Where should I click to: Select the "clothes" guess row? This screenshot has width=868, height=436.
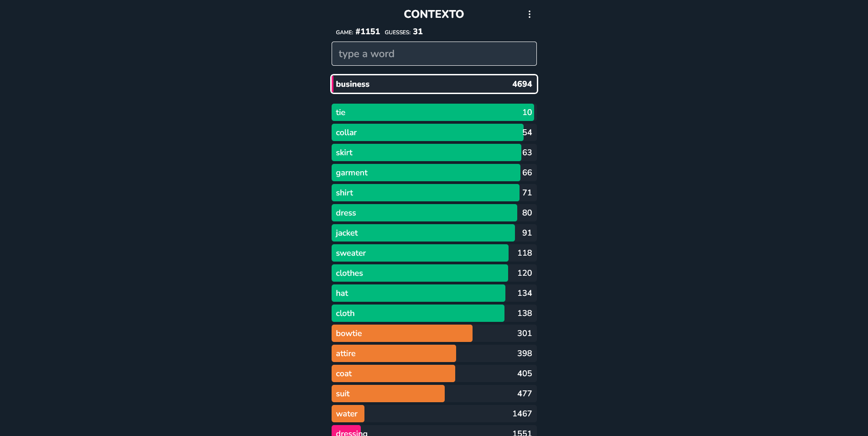(x=434, y=273)
